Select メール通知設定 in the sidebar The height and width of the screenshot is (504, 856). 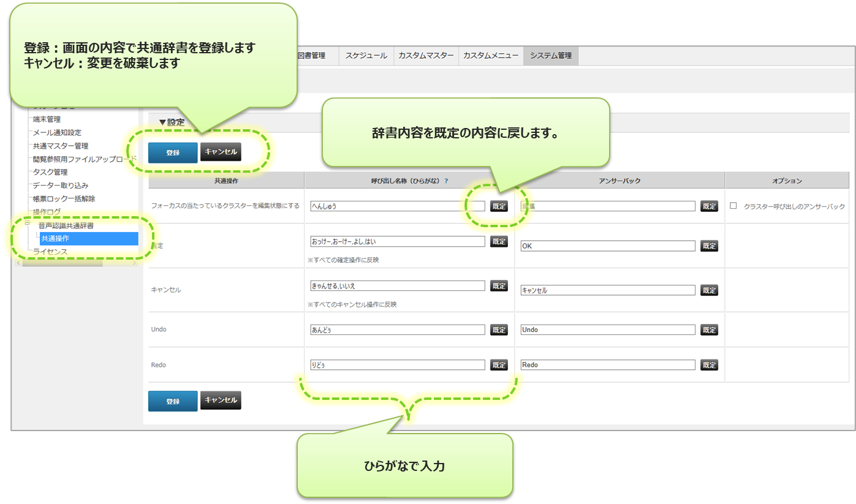tap(57, 133)
